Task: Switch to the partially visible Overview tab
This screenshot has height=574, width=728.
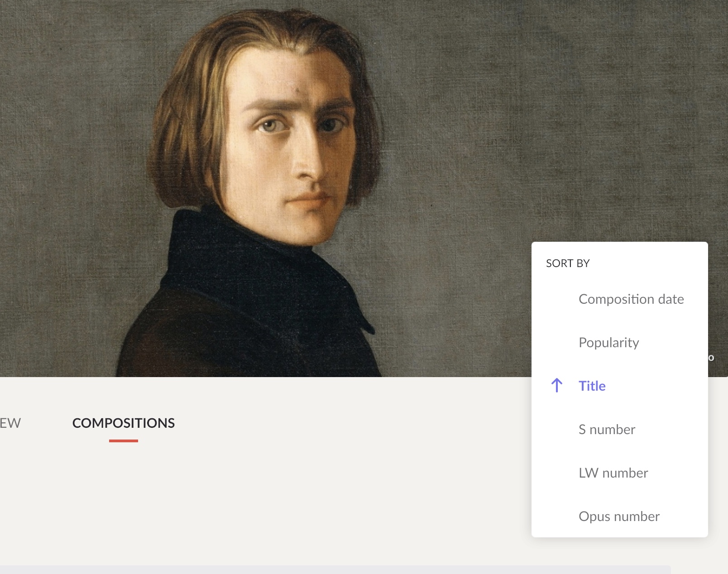Action: 10,423
